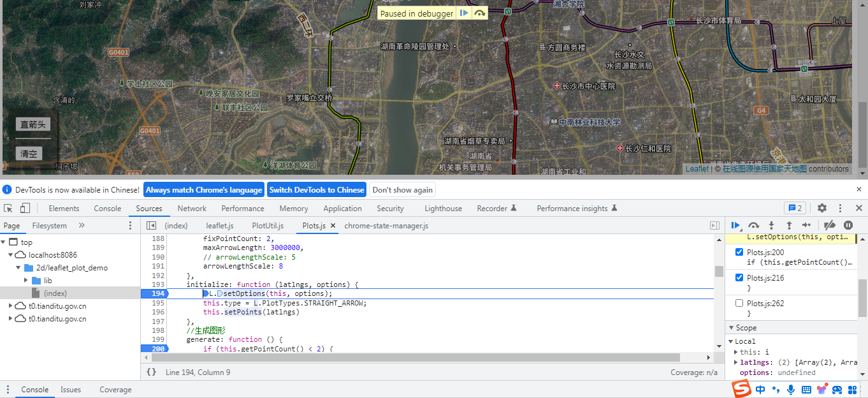
Task: Hide the navigator sidebar toggle icon
Action: coord(151,226)
